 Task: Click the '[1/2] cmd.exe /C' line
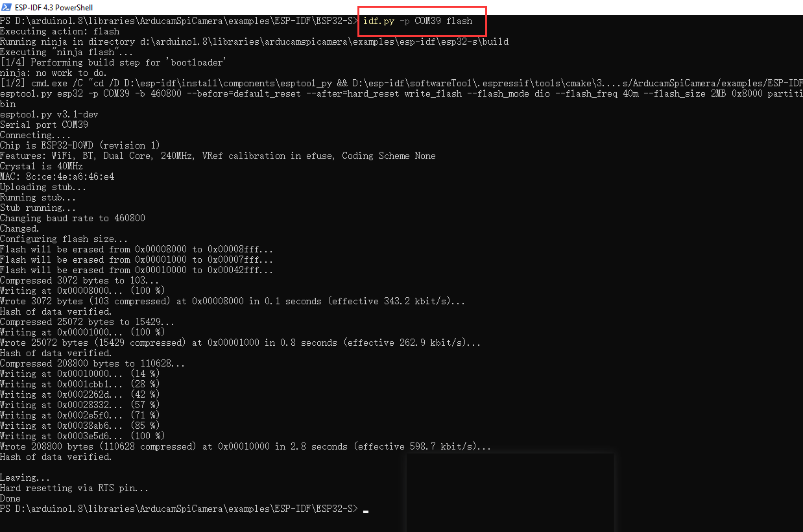tap(401, 83)
